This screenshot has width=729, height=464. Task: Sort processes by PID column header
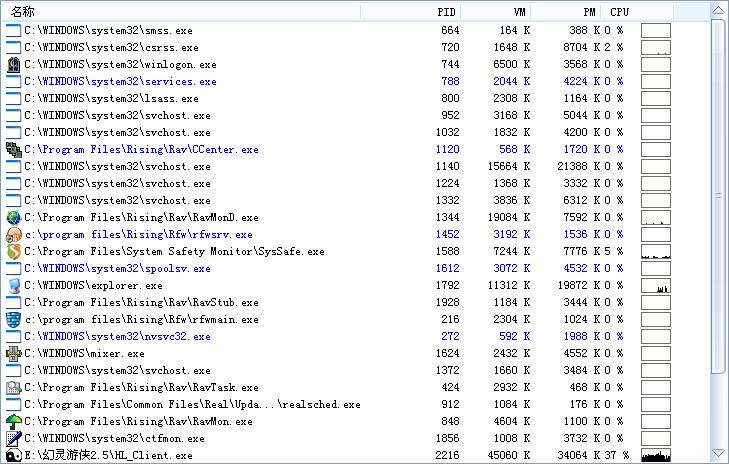pos(446,12)
